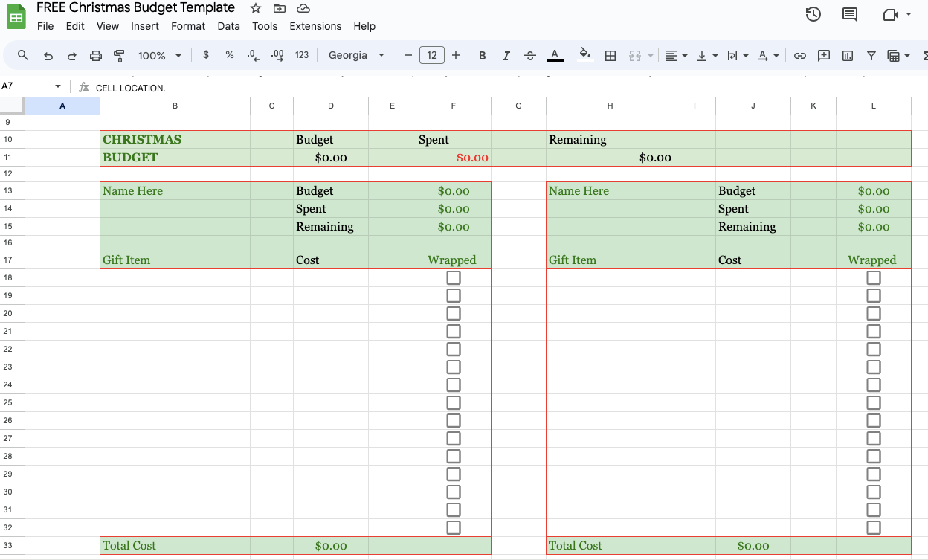Decrease decimal places
The width and height of the screenshot is (928, 560).
(254, 56)
